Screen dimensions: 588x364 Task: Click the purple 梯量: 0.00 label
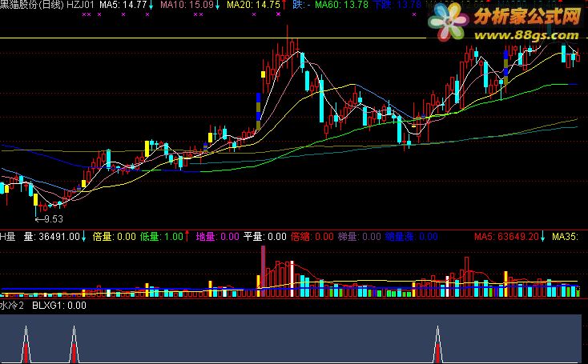click(x=360, y=236)
